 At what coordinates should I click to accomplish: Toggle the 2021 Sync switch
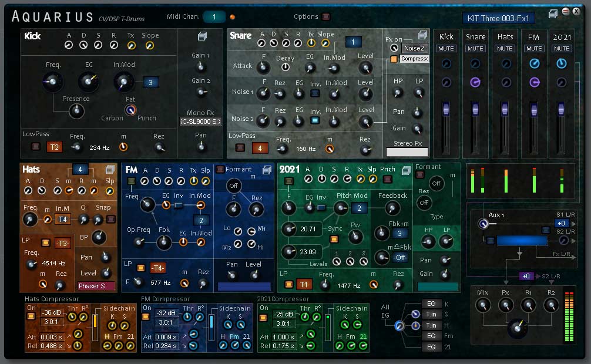coord(334,239)
